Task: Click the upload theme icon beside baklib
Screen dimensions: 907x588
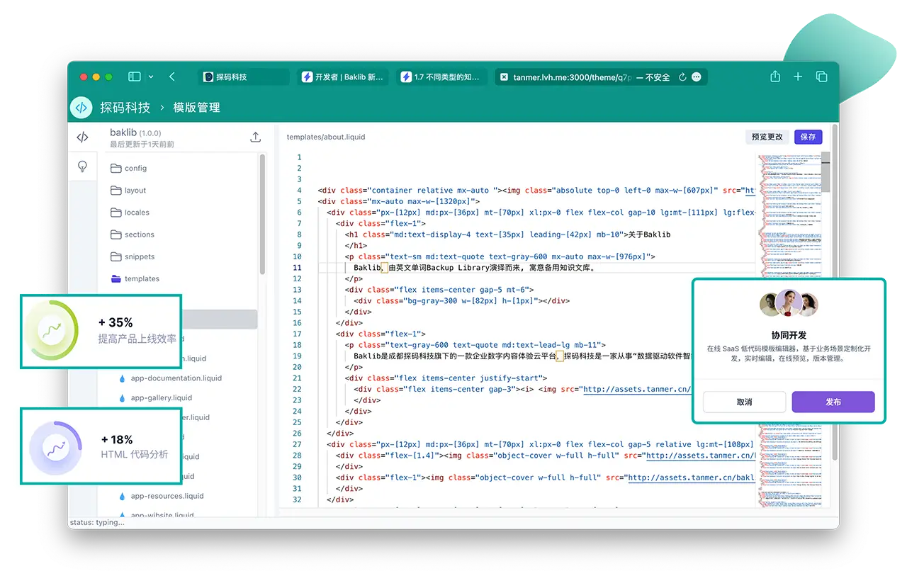Action: 256,137
